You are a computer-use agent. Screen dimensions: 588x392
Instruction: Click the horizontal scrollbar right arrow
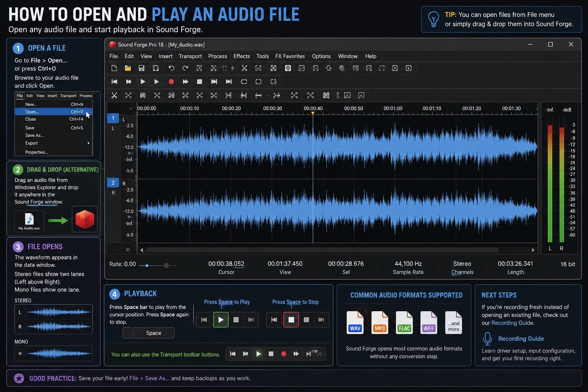pos(532,250)
